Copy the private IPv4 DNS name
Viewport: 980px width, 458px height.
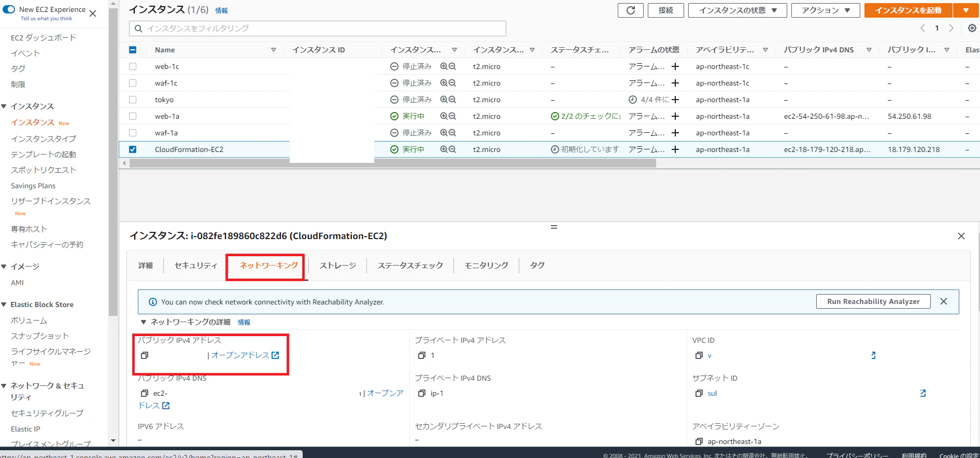pyautogui.click(x=422, y=393)
